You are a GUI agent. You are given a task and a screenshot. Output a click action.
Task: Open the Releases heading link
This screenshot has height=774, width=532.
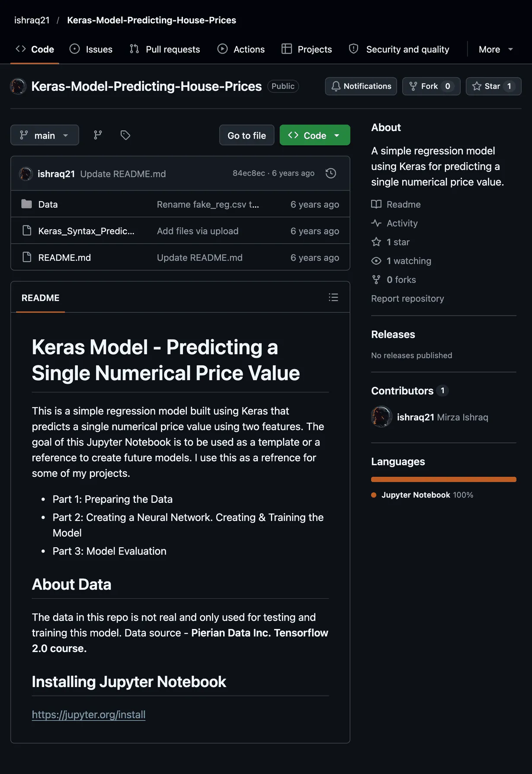393,334
